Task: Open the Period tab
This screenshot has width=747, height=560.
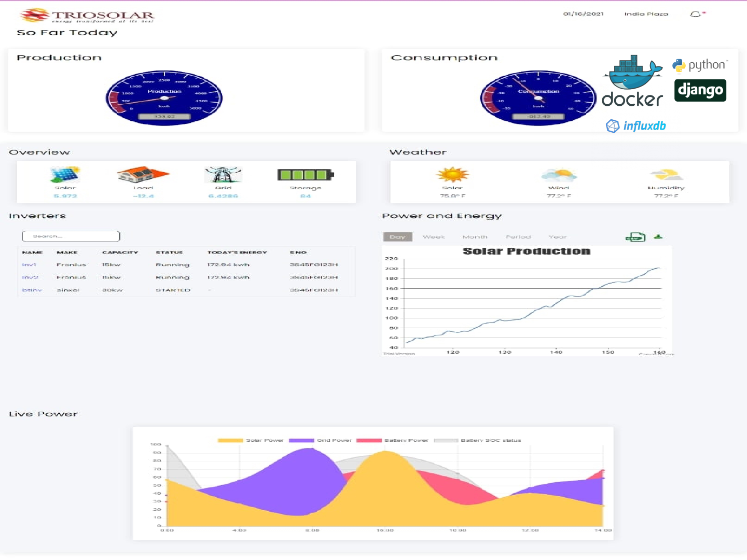Action: [518, 237]
